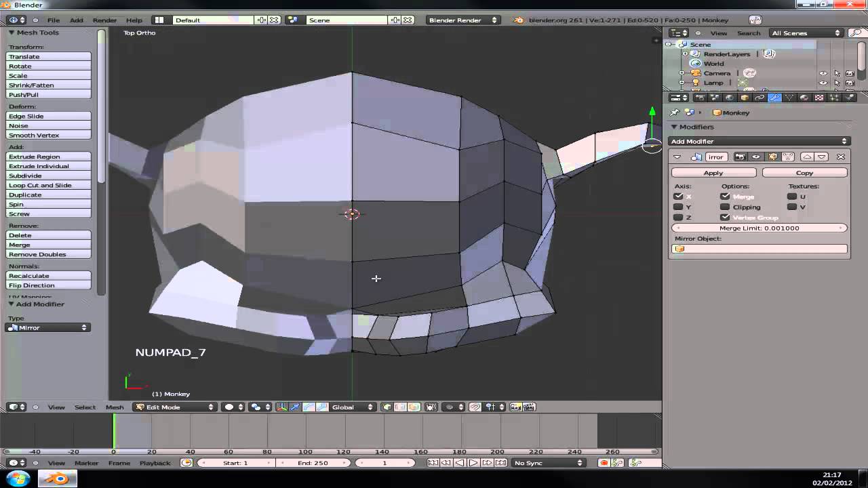
Task: Open the Mirror type dropdown under Add Modifier
Action: [x=47, y=327]
